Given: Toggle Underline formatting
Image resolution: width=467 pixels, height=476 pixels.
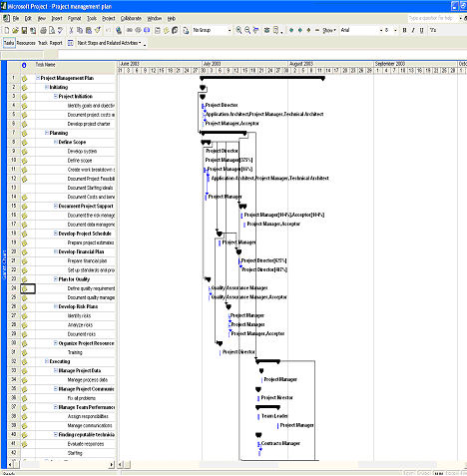Looking at the screenshot, I should pyautogui.click(x=422, y=30).
